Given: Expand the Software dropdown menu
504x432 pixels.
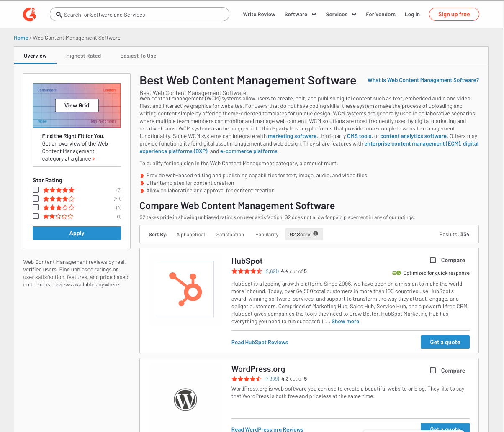Looking at the screenshot, I should [x=300, y=14].
